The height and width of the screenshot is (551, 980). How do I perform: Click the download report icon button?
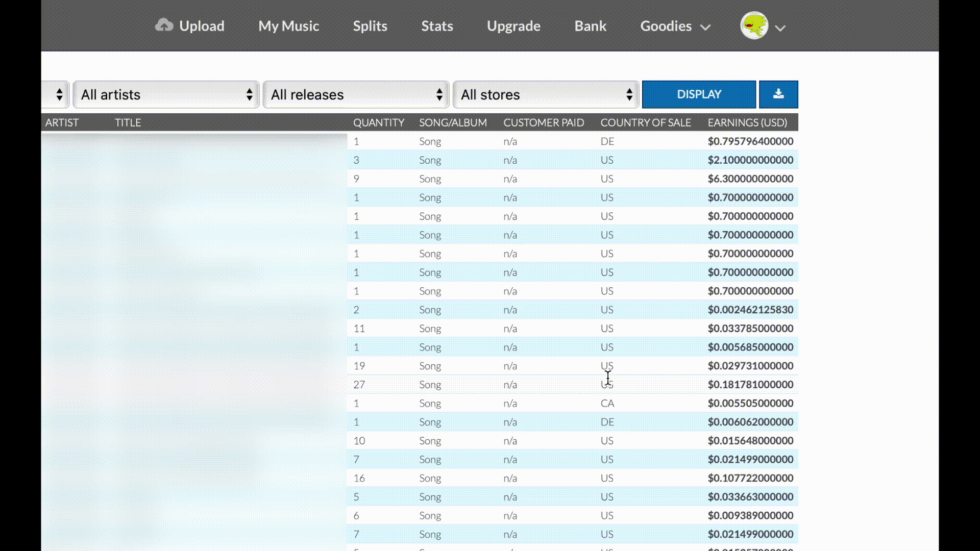click(x=778, y=94)
